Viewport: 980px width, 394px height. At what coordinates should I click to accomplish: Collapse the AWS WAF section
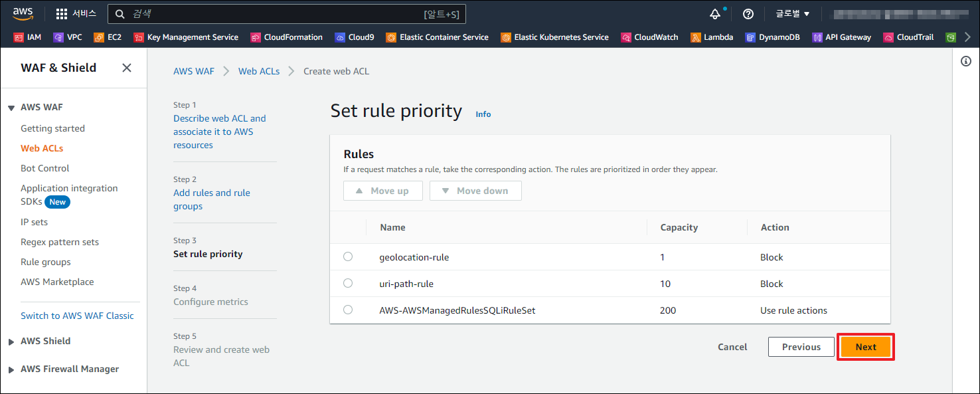click(11, 108)
